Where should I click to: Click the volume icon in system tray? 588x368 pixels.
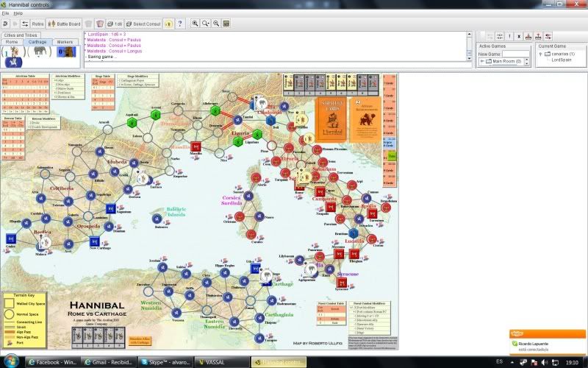(544, 362)
